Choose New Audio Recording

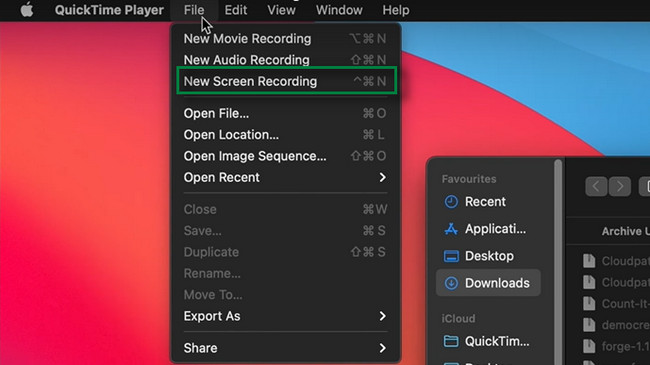pyautogui.click(x=285, y=60)
